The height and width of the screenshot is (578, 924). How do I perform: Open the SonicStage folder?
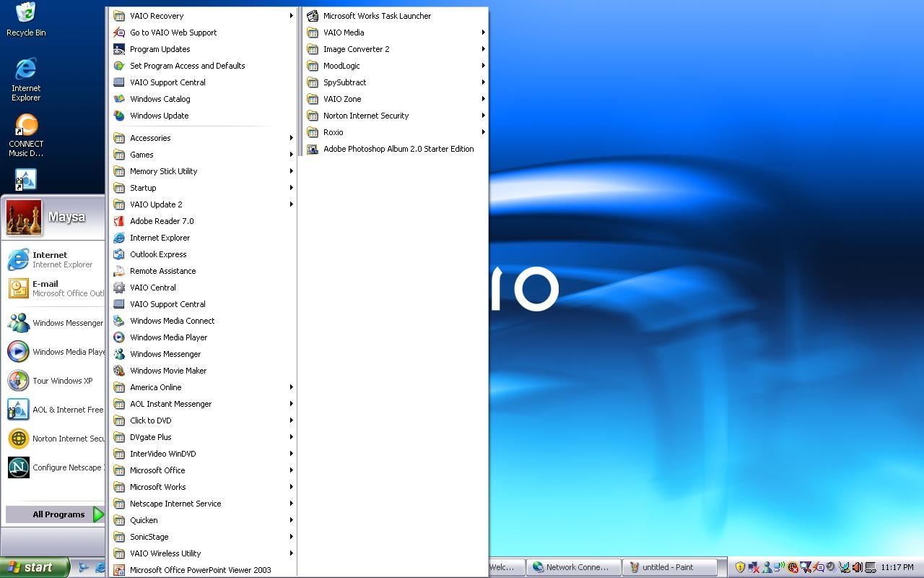pyautogui.click(x=203, y=537)
